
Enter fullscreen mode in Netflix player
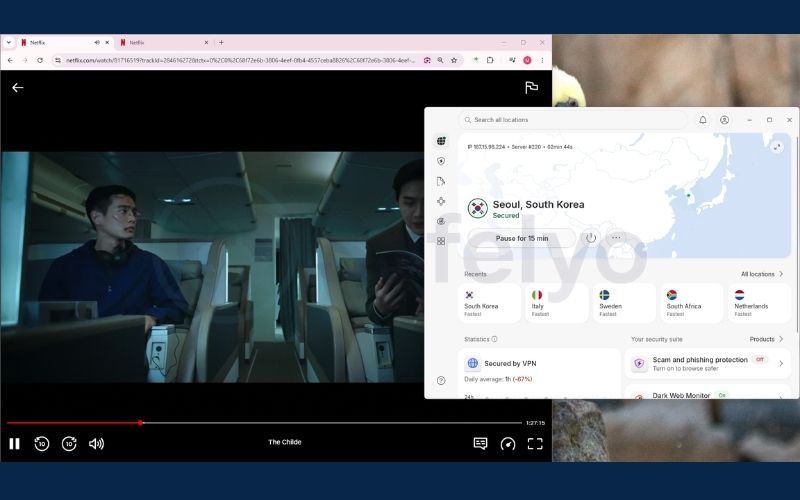[x=535, y=444]
